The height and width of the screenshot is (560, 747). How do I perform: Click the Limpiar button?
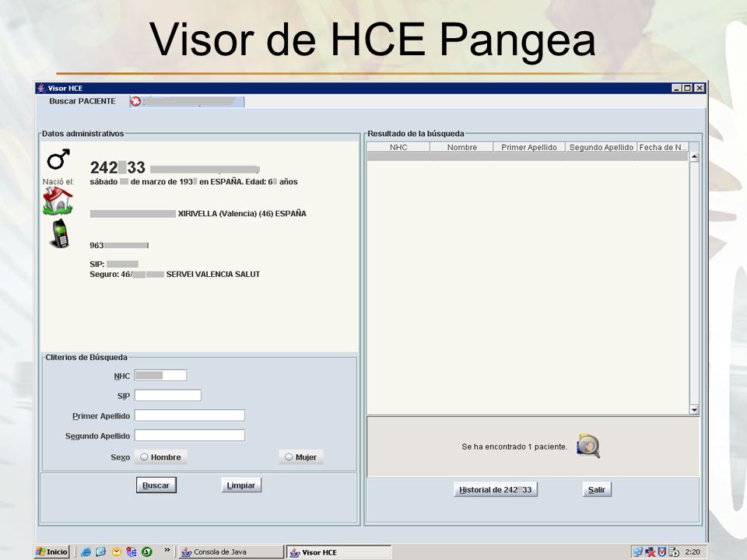point(241,485)
